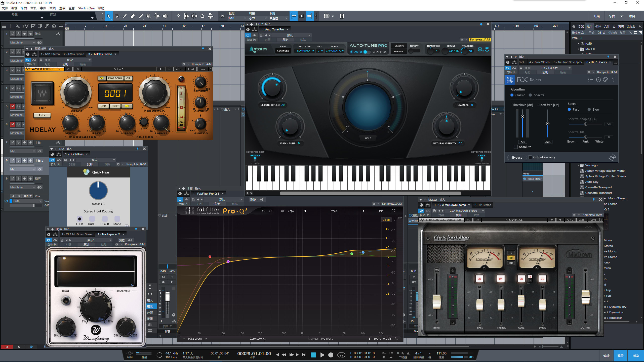Screen dimensions: 644x362
Task: Click Auto-Tune CLASSIC button
Action: point(399,46)
